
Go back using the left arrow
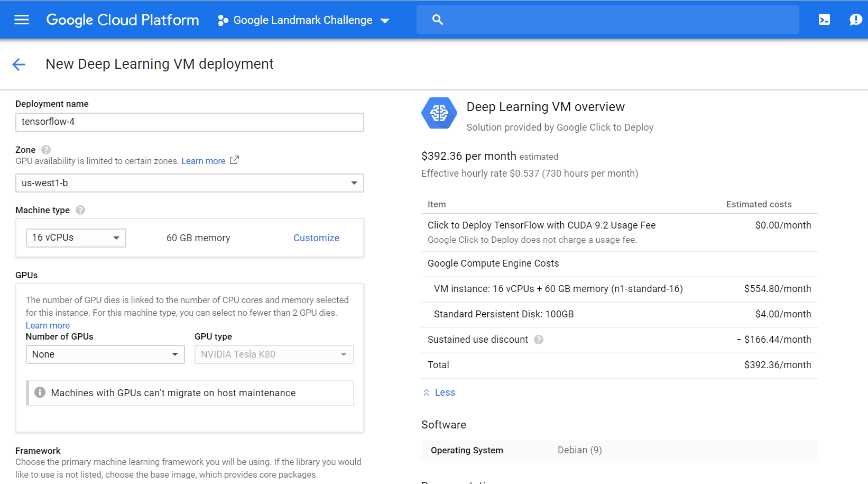19,65
